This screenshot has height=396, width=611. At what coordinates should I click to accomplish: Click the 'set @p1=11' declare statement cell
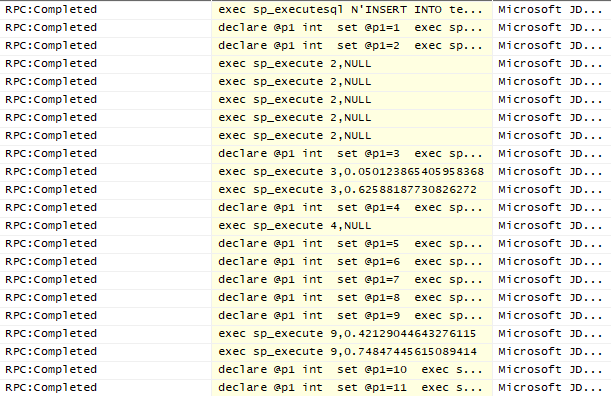(x=352, y=388)
